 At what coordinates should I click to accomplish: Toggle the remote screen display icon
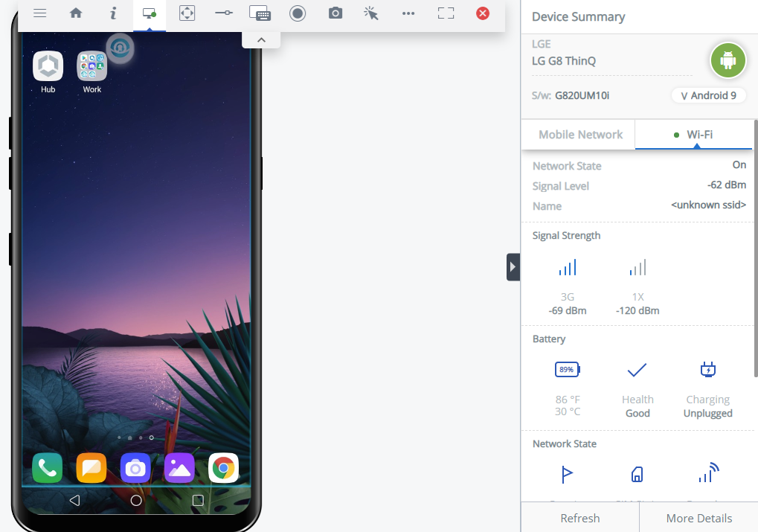pyautogui.click(x=150, y=13)
